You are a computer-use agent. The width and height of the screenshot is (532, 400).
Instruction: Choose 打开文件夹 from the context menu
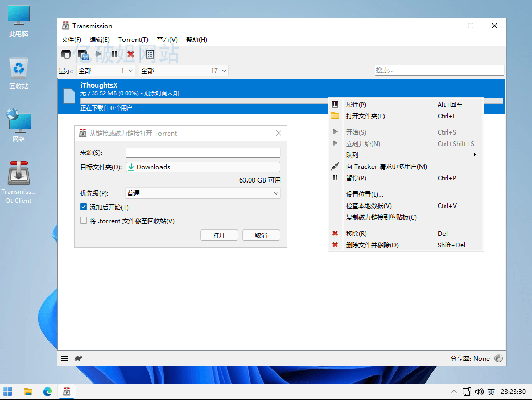(365, 116)
